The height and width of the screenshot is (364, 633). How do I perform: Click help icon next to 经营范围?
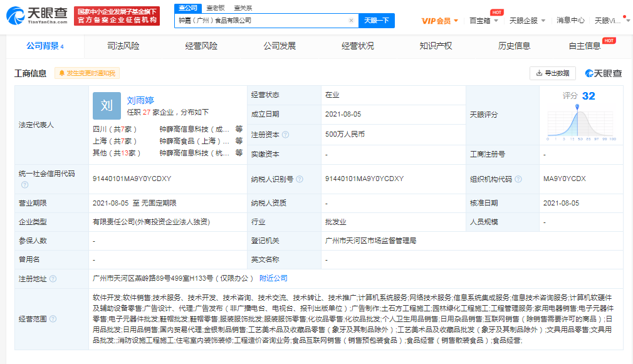(x=53, y=319)
